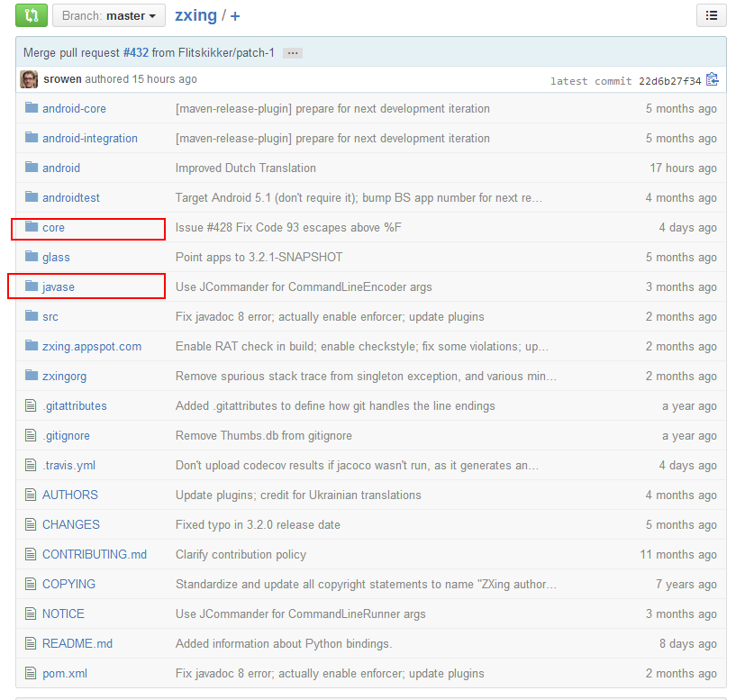Open pull request #432 link
736x700 pixels.
click(x=136, y=52)
